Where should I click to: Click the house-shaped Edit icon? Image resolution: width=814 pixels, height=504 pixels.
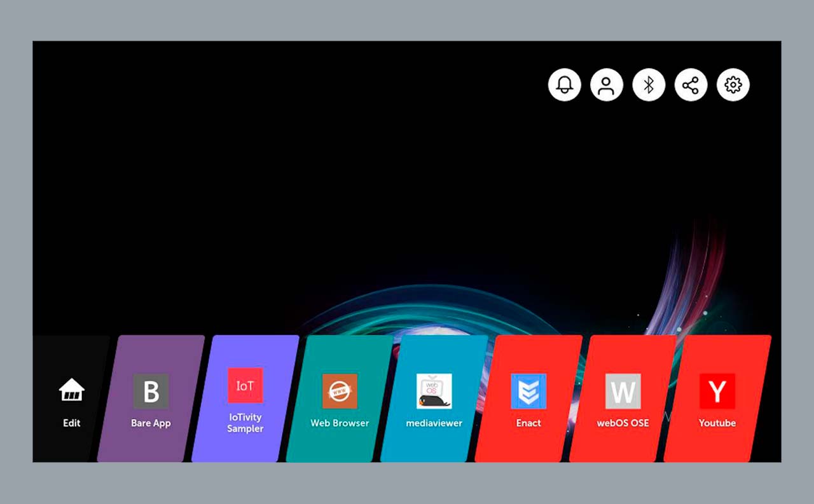tap(72, 390)
